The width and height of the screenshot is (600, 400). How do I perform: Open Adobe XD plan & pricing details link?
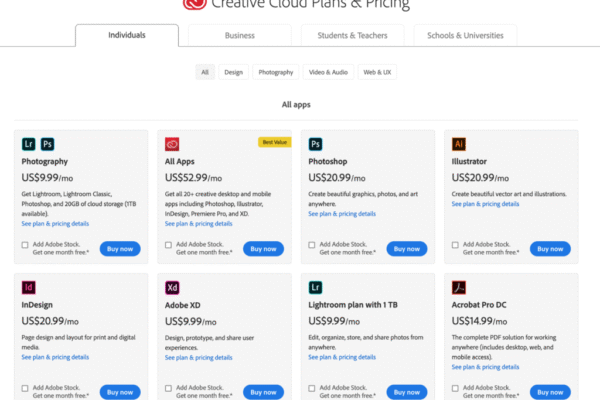tap(199, 358)
